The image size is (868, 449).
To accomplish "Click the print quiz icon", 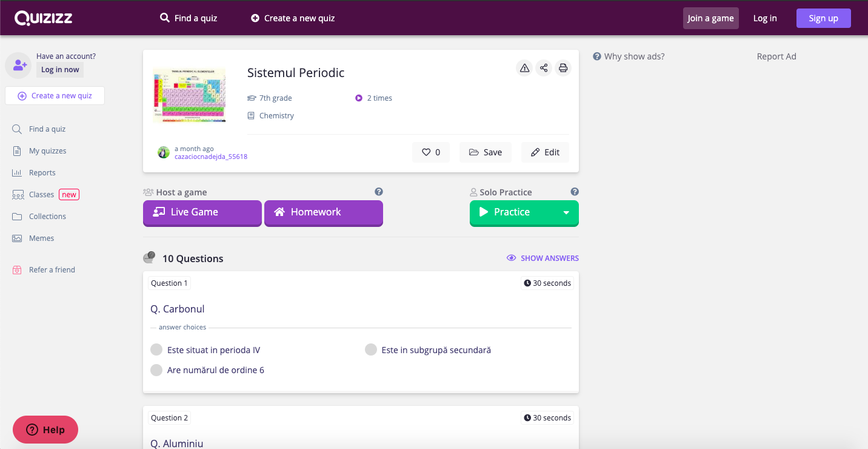I will (563, 68).
